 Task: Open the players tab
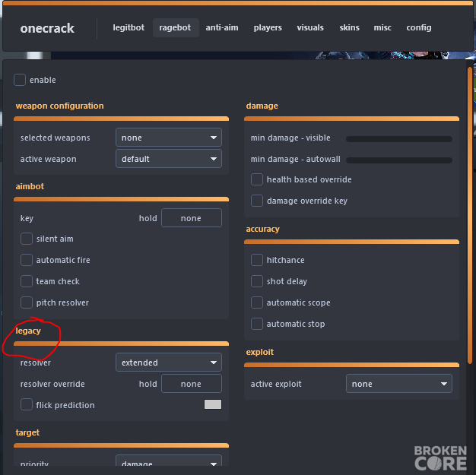pyautogui.click(x=268, y=27)
